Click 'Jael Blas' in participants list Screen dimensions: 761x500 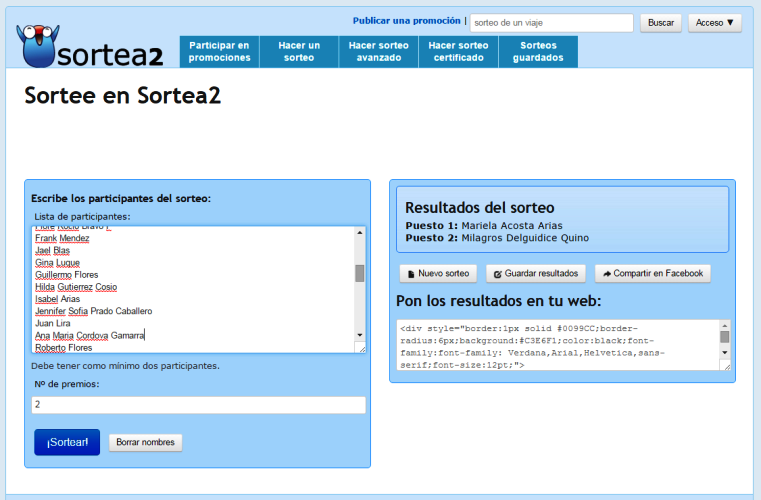tap(52, 250)
